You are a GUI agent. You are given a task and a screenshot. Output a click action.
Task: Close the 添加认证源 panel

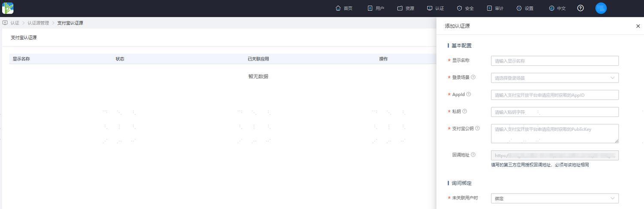coord(638,26)
